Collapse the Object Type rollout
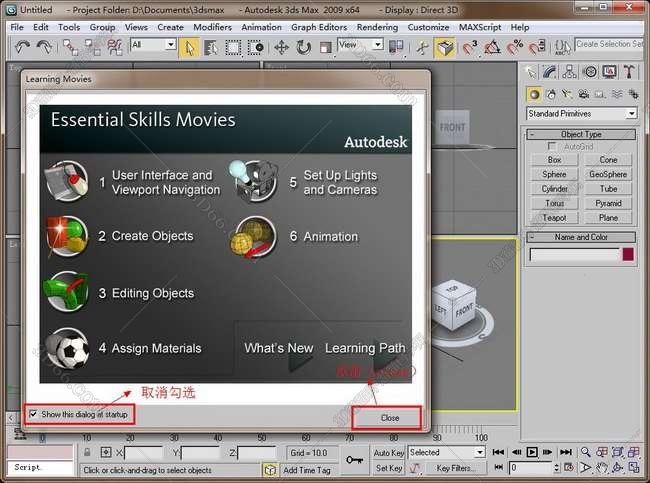 pyautogui.click(x=581, y=134)
